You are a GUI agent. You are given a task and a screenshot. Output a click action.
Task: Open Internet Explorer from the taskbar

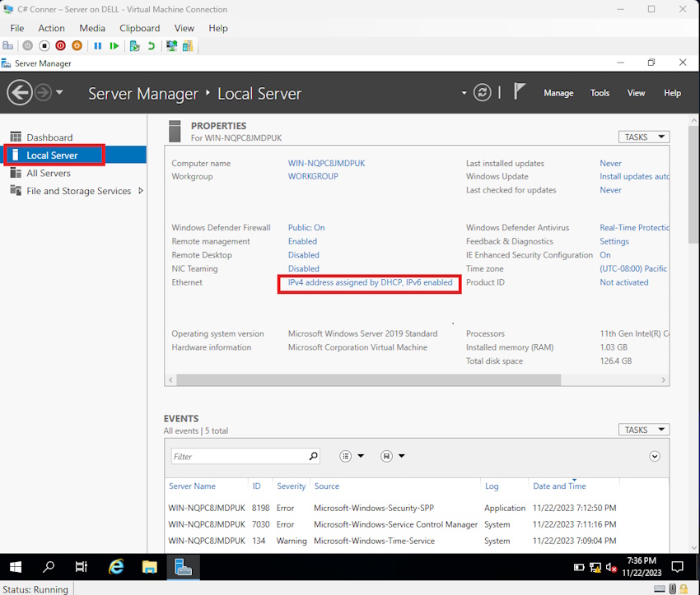click(116, 567)
